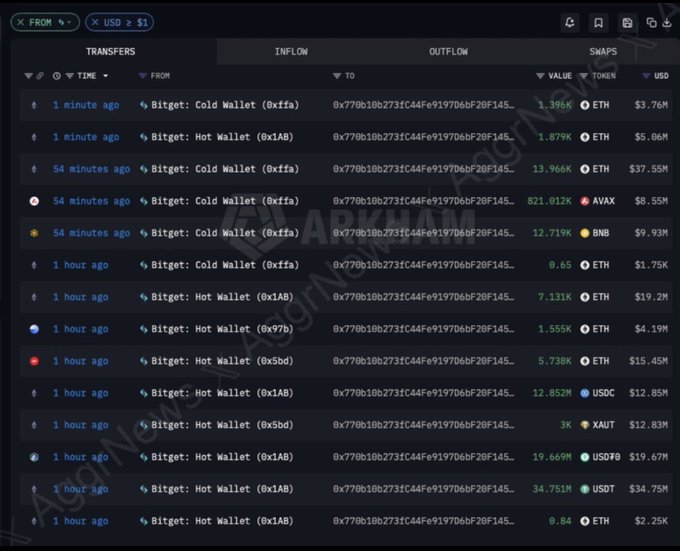Click the download icon in top toolbar
The width and height of the screenshot is (680, 551).
(x=667, y=23)
